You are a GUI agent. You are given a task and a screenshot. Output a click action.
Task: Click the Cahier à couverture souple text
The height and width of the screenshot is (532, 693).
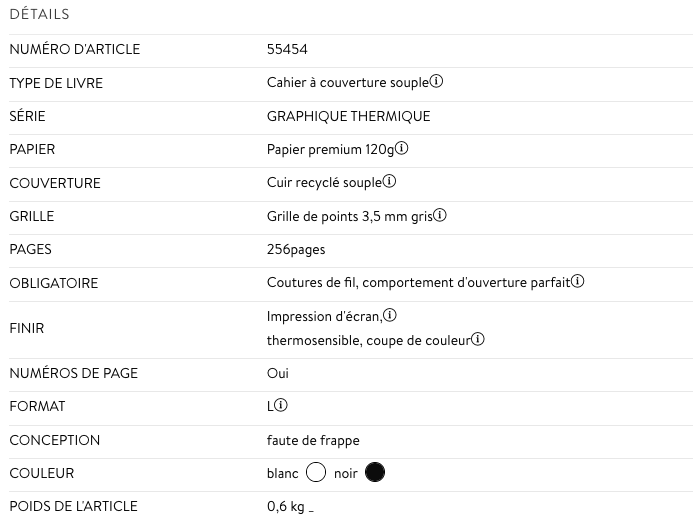coord(347,83)
